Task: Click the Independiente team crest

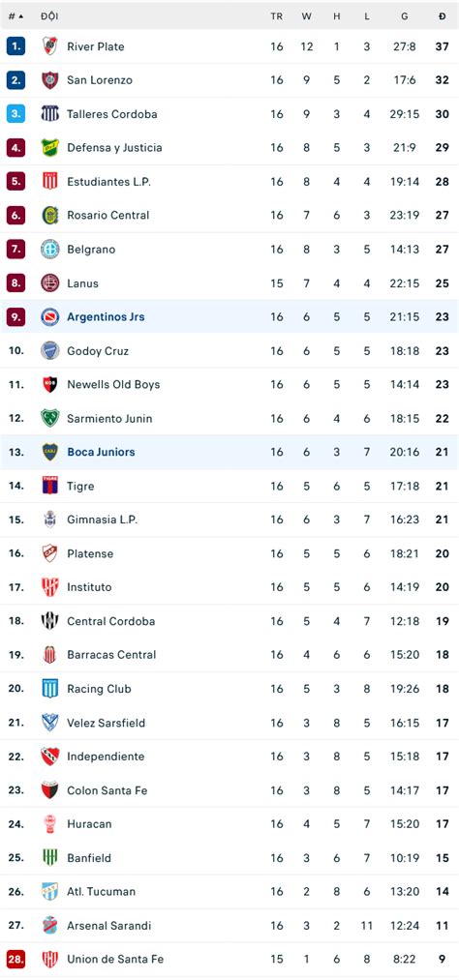Action: tap(50, 757)
